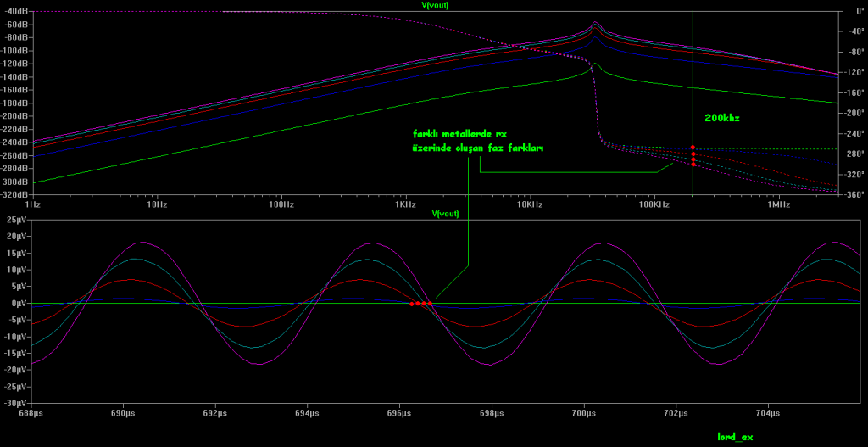Screen dimensions: 868x447
Task: Select the green 200khz annotation text
Action: [722, 118]
